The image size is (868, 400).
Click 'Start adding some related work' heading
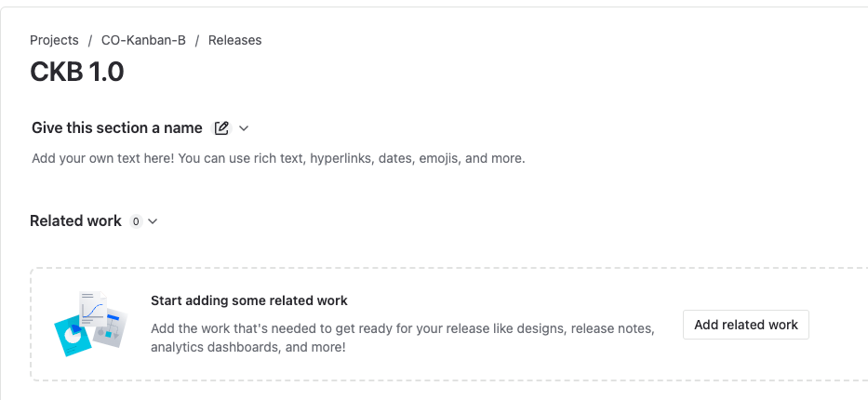pos(249,301)
